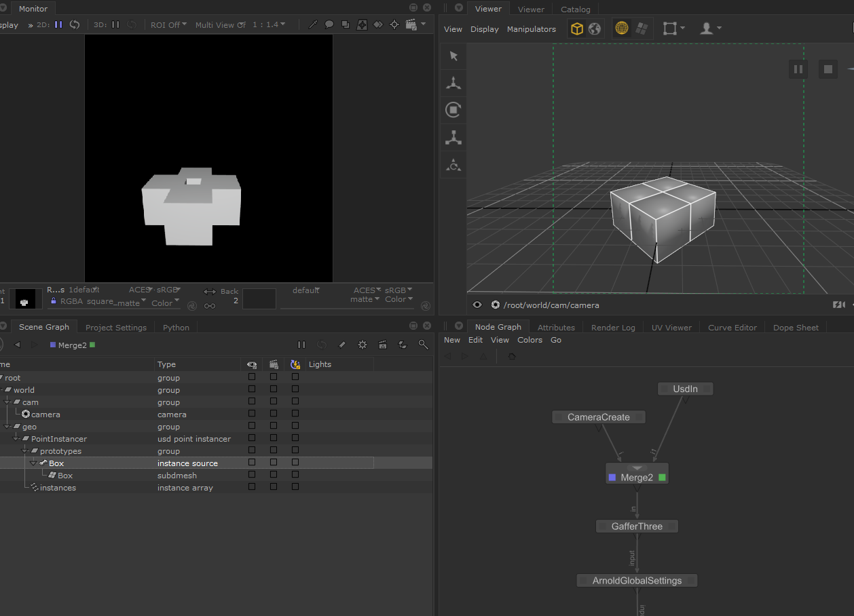
Task: Toggle the eye visibility icon near camera path
Action: [477, 305]
